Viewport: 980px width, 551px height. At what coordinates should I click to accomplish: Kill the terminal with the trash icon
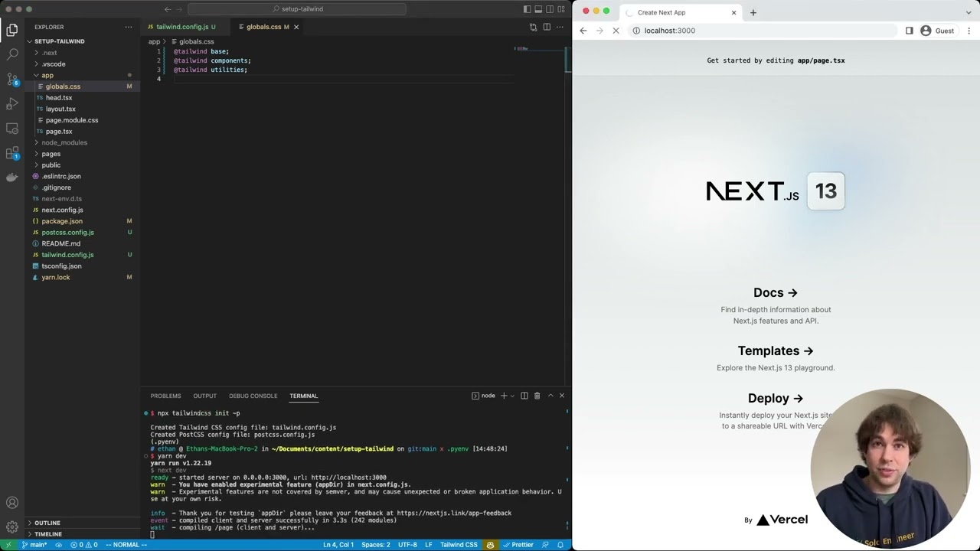[537, 396]
